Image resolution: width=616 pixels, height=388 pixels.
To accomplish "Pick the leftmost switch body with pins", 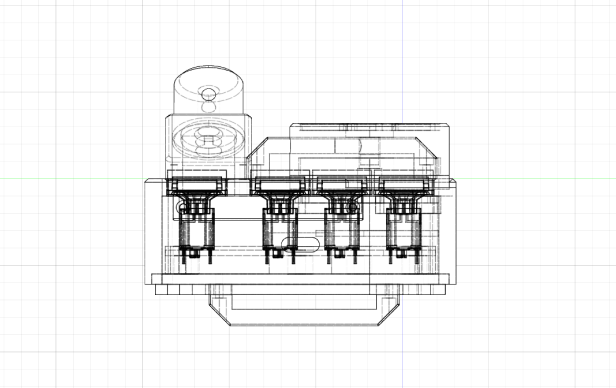I will coord(196,235).
